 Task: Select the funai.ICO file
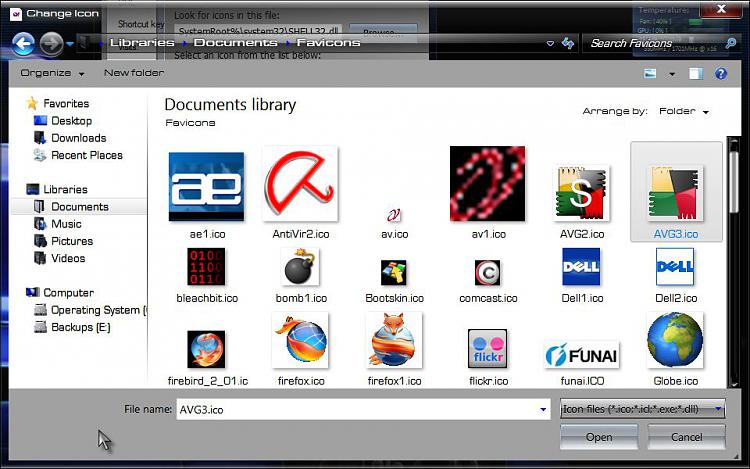(x=582, y=363)
